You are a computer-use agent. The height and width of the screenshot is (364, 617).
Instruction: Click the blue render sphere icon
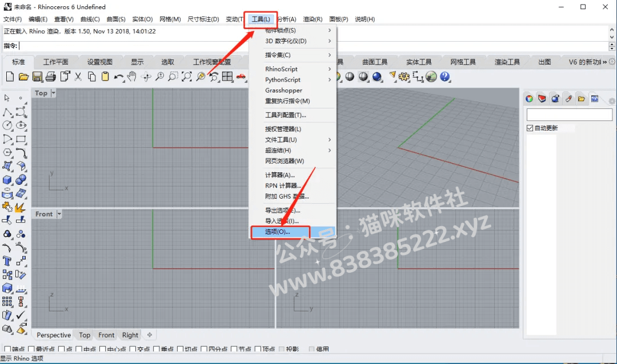click(x=377, y=76)
